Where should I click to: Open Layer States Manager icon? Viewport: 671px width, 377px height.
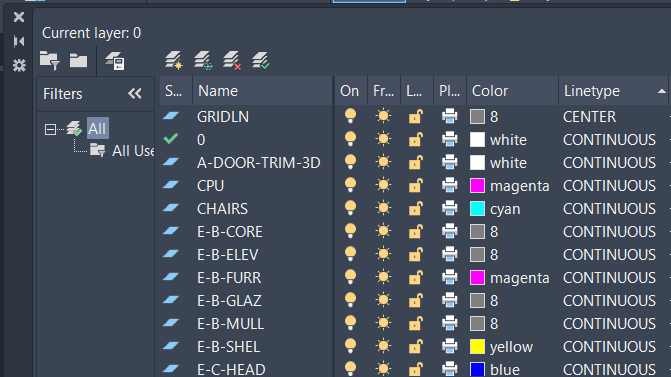click(115, 60)
